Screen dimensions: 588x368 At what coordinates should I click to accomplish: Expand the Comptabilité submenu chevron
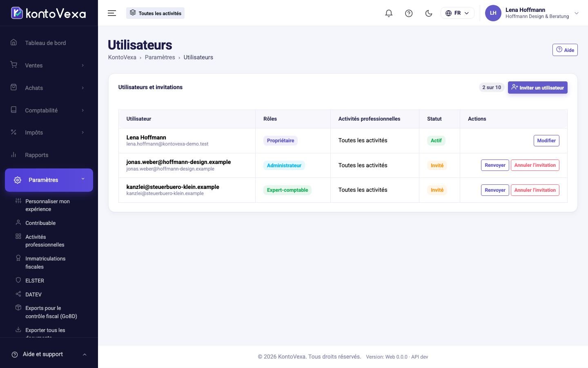click(83, 110)
